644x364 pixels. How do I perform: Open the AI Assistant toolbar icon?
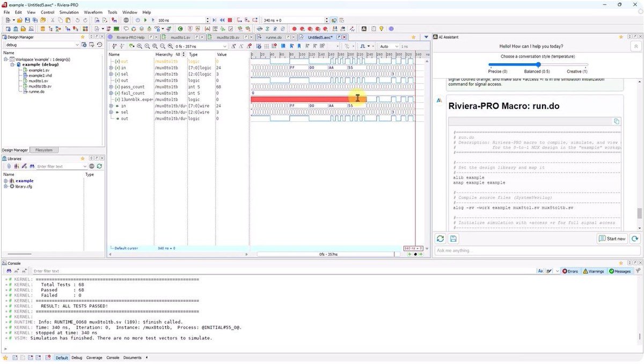(364, 28)
